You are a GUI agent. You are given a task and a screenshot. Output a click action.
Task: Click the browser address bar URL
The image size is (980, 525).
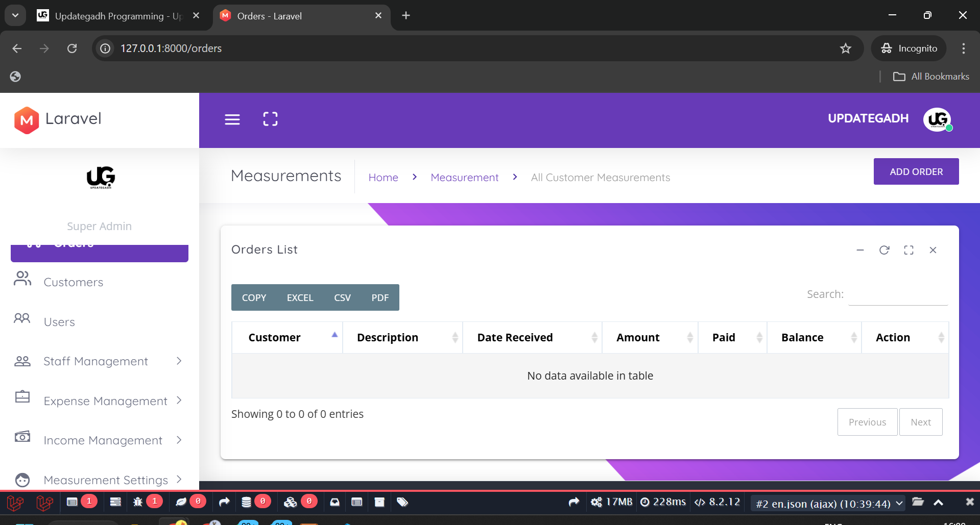(x=171, y=48)
